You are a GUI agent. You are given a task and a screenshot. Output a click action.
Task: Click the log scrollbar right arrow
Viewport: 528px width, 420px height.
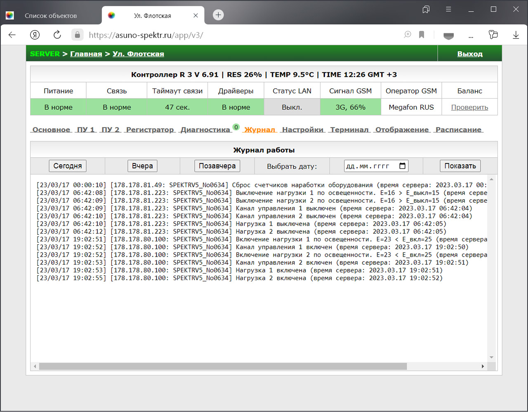click(x=483, y=366)
